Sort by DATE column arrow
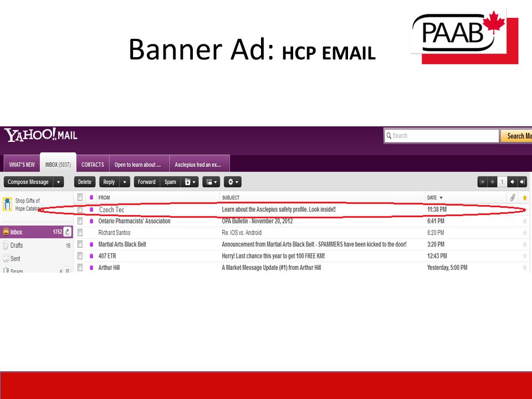The image size is (532, 399). (x=441, y=198)
